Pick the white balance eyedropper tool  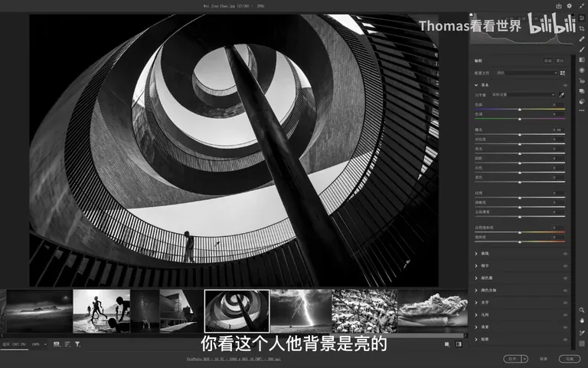561,95
